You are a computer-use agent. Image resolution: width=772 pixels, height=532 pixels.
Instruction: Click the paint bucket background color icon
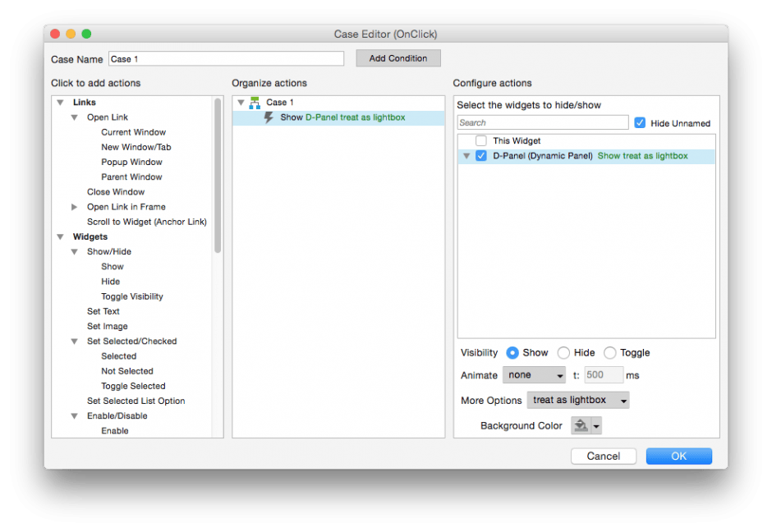click(x=581, y=425)
